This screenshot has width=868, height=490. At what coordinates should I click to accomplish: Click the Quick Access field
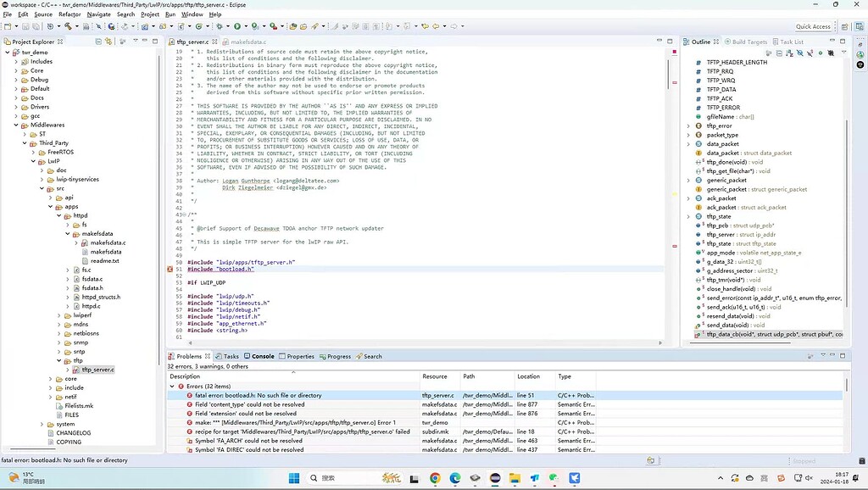click(812, 25)
